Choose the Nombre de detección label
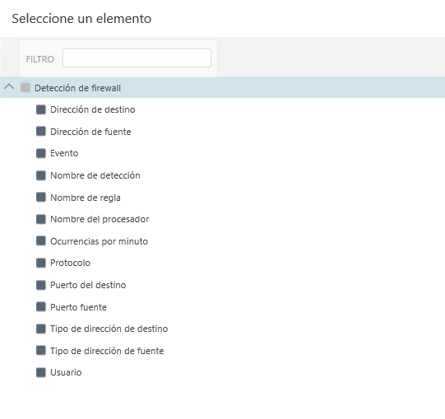Viewport: 445px width, 419px height. pyautogui.click(x=95, y=175)
